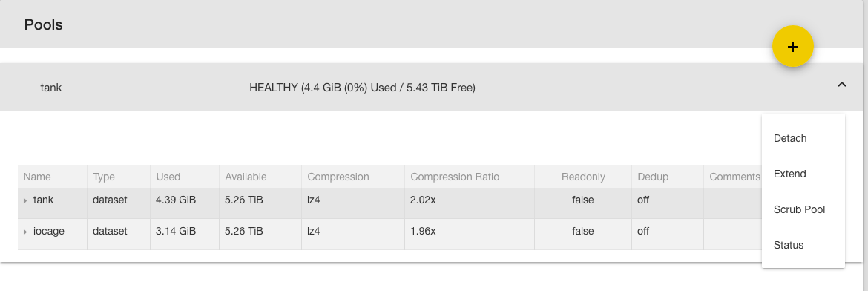Click the yellow add pool plus button

(793, 47)
